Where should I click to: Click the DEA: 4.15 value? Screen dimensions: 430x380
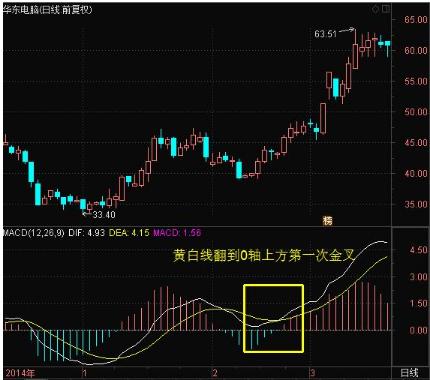pos(129,232)
